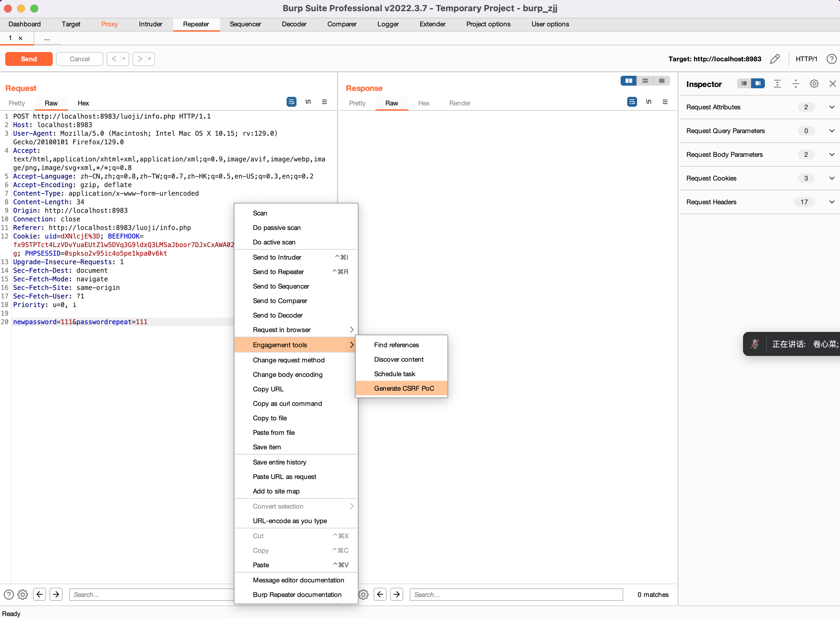Click the edit target pencil icon
The height and width of the screenshot is (618, 840).
775,59
